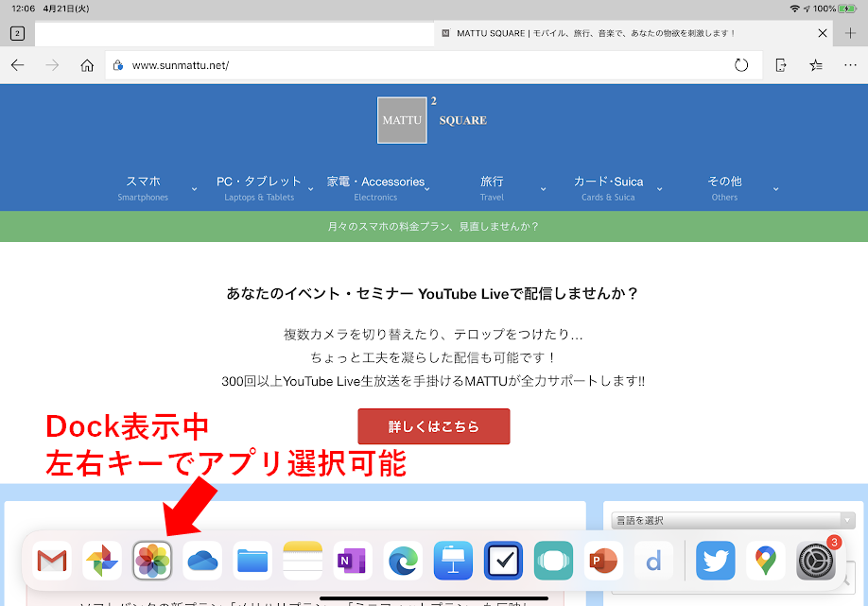The width and height of the screenshot is (868, 606).
Task: Expand the Travel submenu chevron
Action: pos(543,189)
